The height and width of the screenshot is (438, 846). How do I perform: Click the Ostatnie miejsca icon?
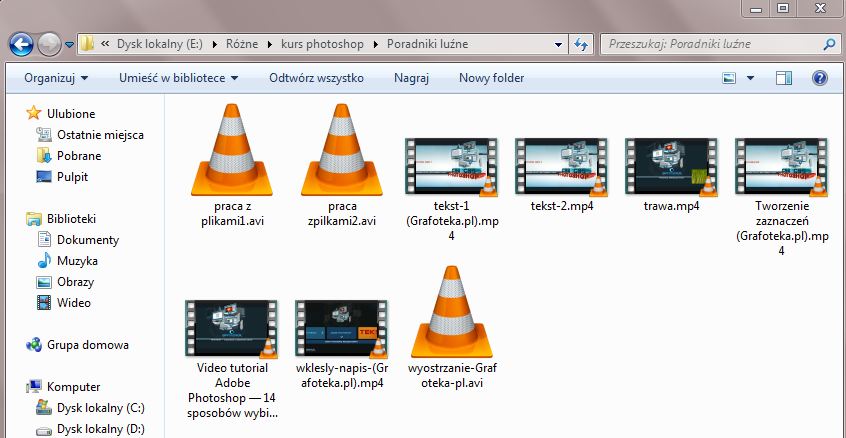(x=44, y=134)
